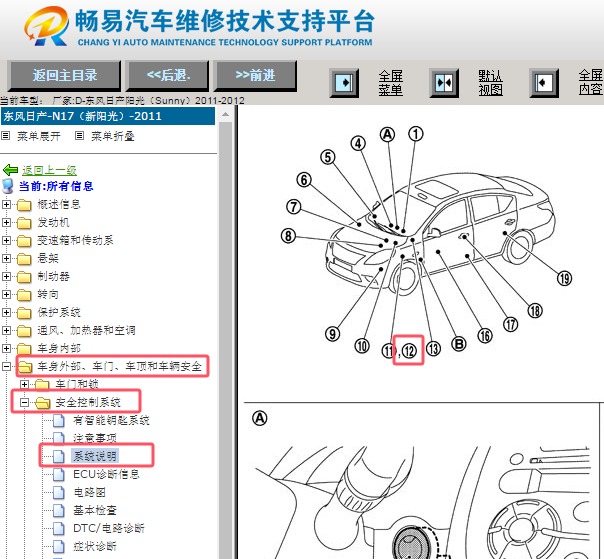Click the green back arrow icon
The width and height of the screenshot is (604, 559).
tap(10, 170)
